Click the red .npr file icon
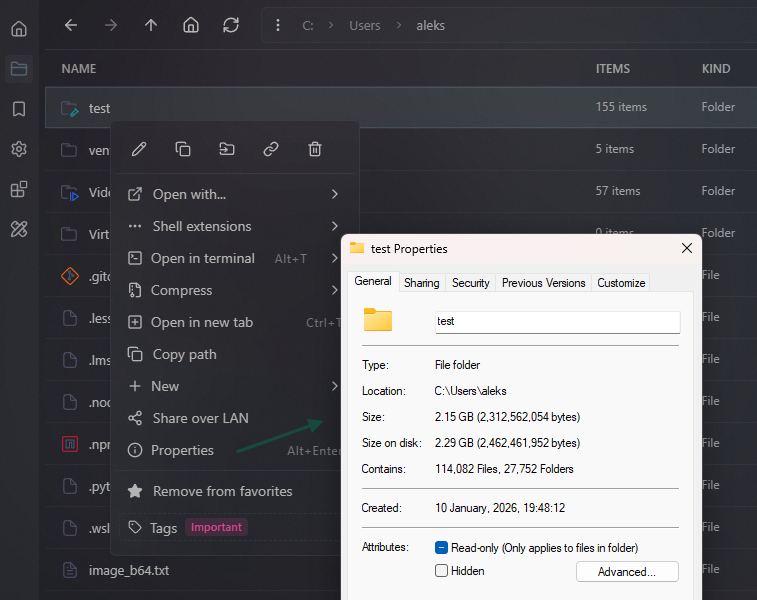Viewport: 757px width, 600px height. coord(70,444)
